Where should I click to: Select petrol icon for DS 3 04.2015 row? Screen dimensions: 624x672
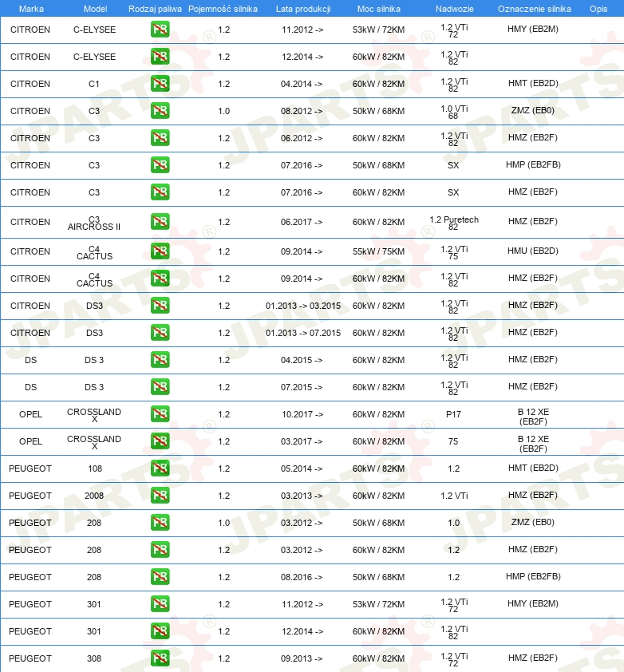click(x=160, y=360)
